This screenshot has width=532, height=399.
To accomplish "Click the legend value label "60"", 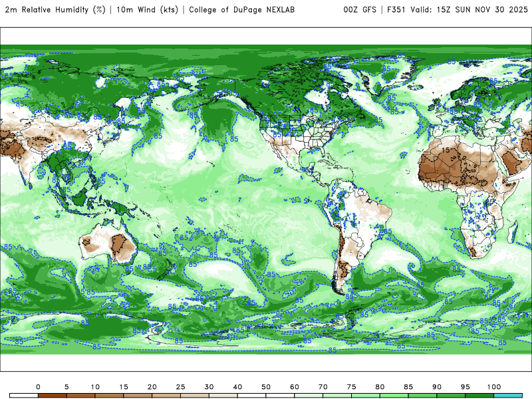I will point(295,387).
